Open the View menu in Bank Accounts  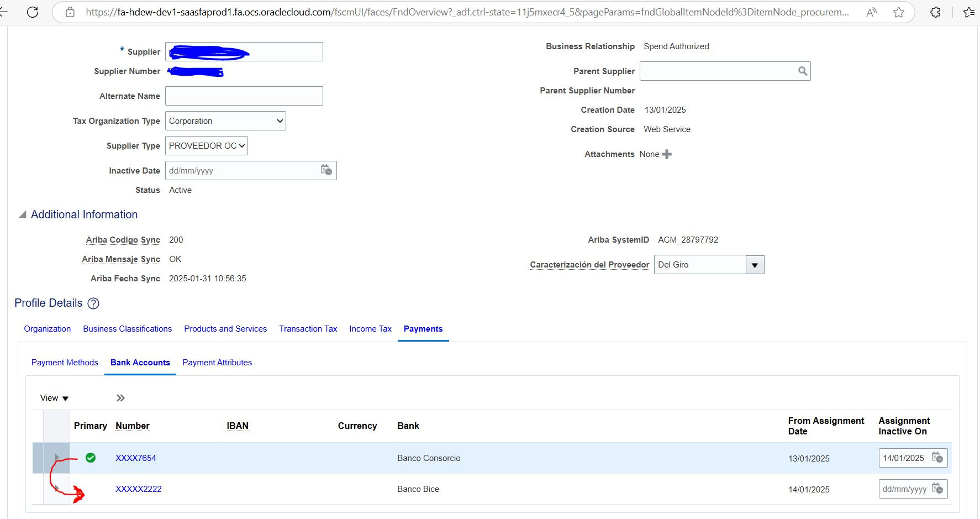point(53,397)
